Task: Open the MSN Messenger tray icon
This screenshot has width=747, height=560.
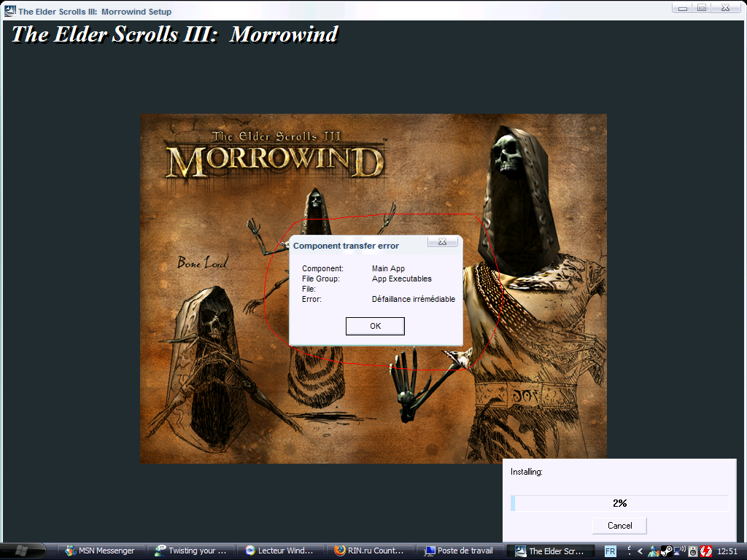Action: [653, 551]
